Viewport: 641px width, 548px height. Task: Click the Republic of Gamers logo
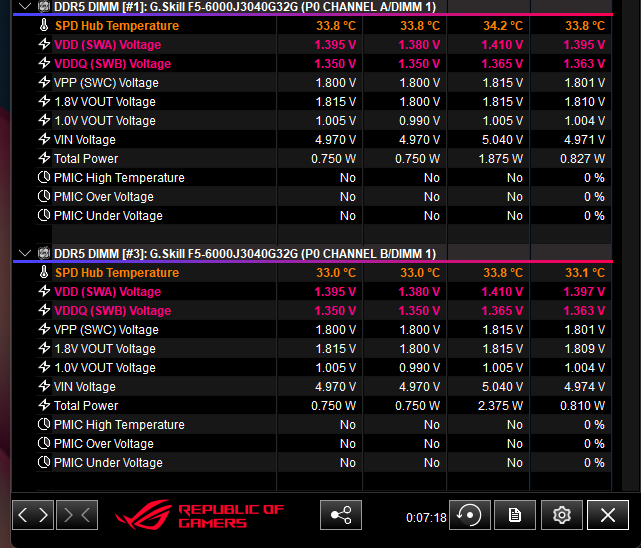pyautogui.click(x=199, y=515)
